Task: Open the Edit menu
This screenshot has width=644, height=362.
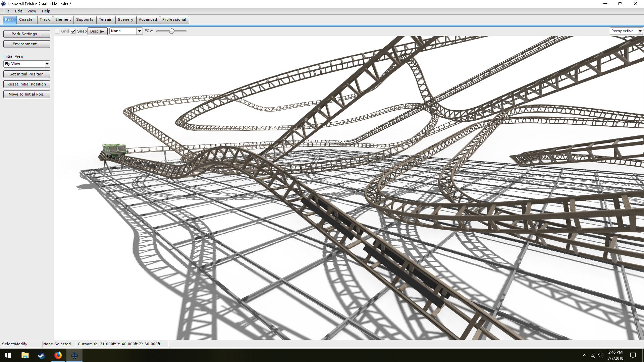Action: [18, 11]
